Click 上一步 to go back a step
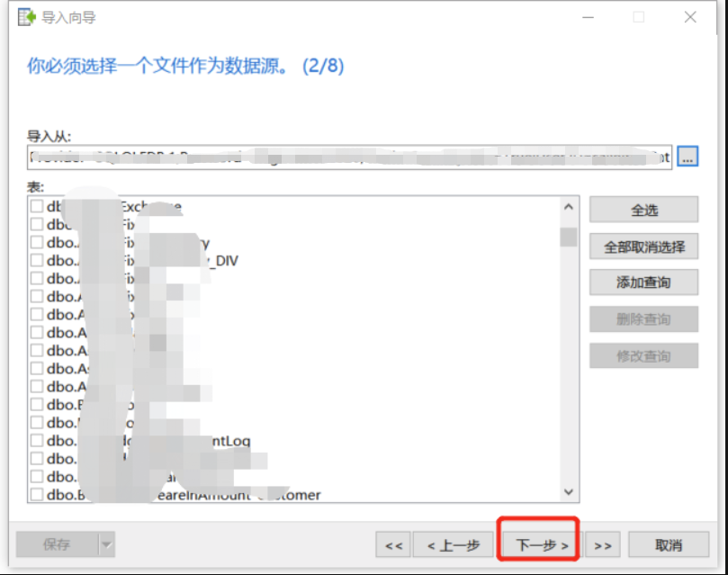The height and width of the screenshot is (575, 728). 454,544
